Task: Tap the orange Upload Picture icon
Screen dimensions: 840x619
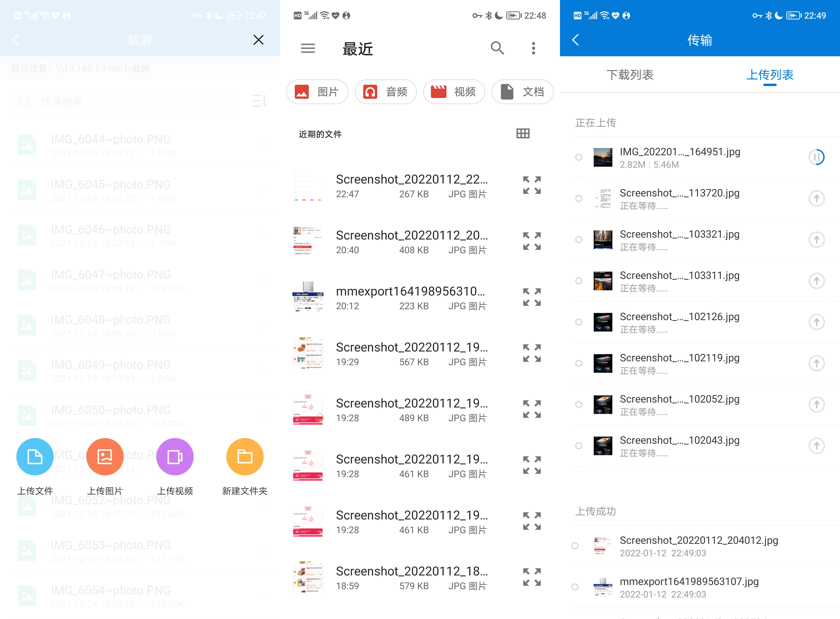Action: click(105, 456)
